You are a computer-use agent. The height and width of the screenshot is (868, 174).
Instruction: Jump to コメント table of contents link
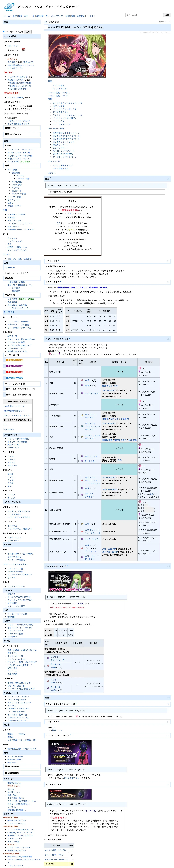point(52,173)
